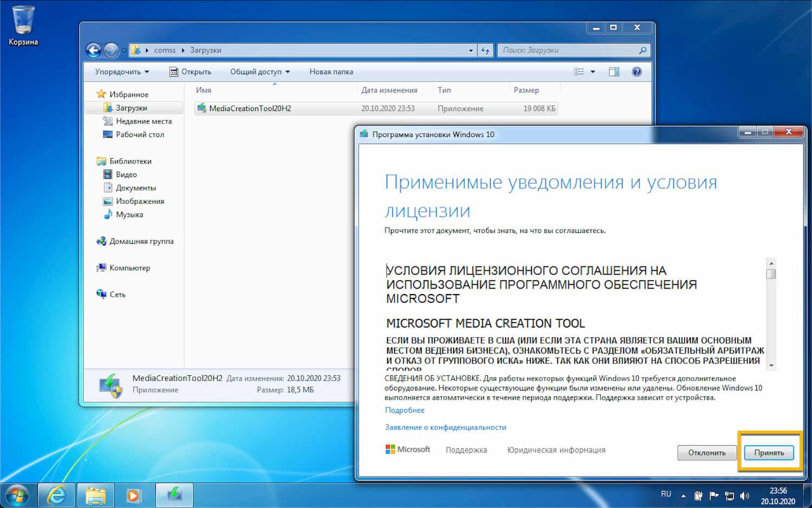Open Internet Explorer from taskbar

56,495
